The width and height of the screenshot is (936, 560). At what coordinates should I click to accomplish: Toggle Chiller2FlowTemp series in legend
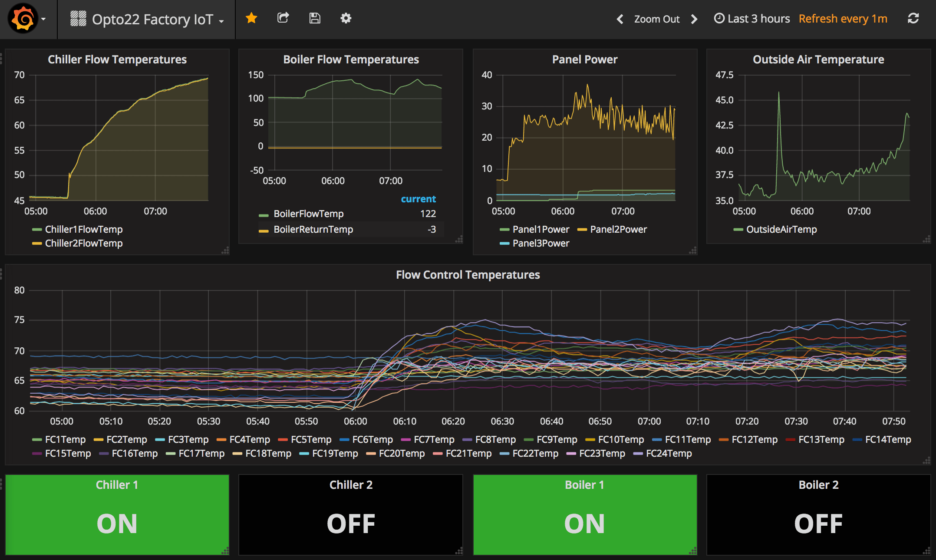pyautogui.click(x=83, y=243)
